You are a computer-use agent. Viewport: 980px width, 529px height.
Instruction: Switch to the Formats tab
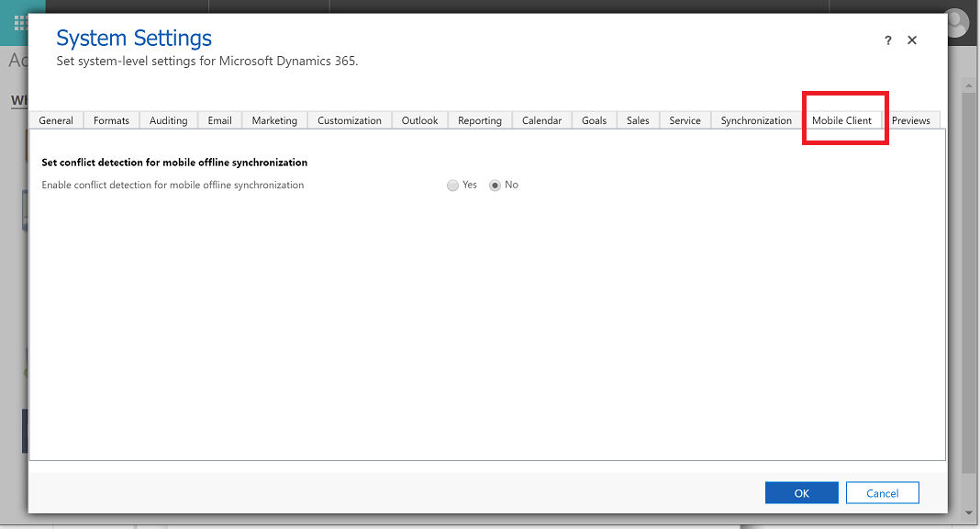111,120
